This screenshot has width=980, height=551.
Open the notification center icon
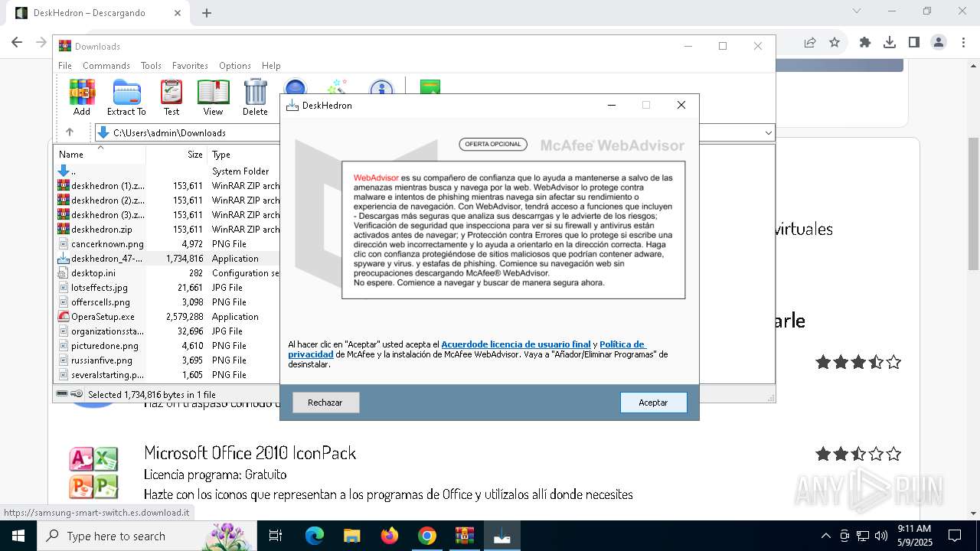955,536
